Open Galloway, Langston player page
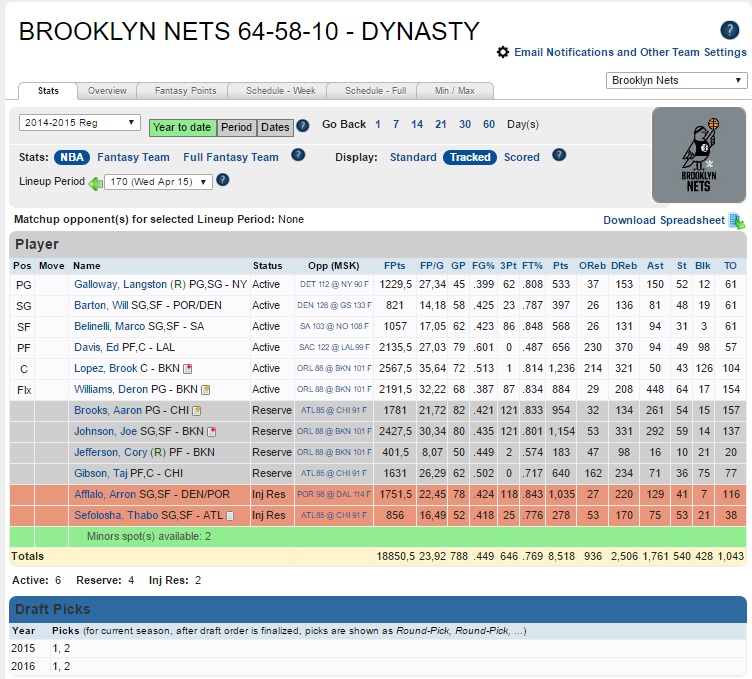The image size is (752, 679). [120, 284]
